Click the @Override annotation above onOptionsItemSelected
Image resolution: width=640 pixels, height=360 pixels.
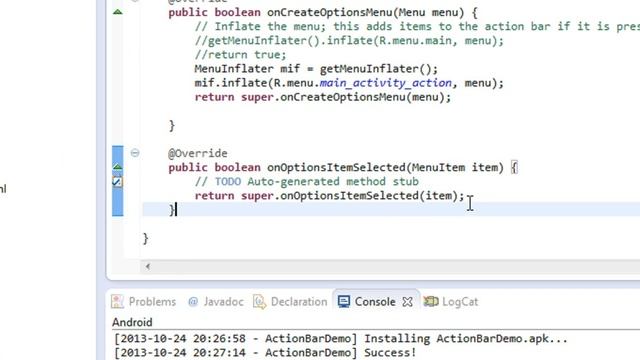(x=198, y=153)
